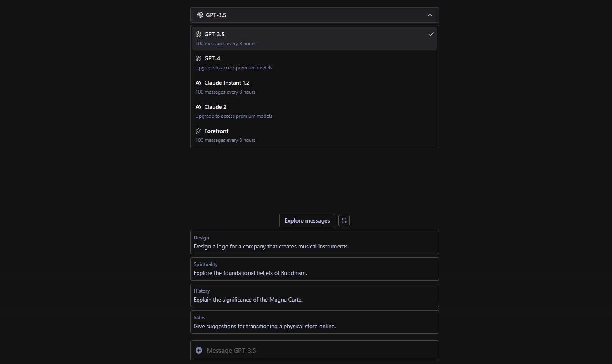Click the Sales prompt about transitioning online
This screenshot has width=612, height=364.
[x=314, y=322]
